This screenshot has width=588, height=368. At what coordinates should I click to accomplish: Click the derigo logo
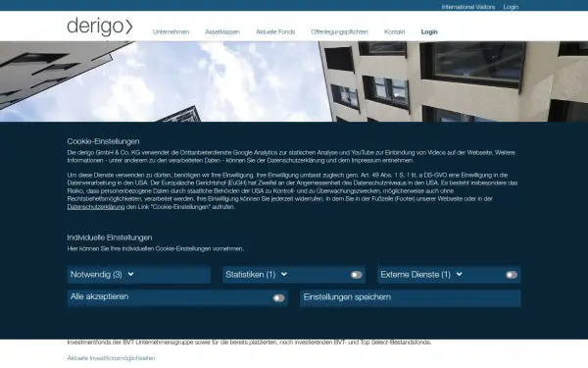coord(100,26)
